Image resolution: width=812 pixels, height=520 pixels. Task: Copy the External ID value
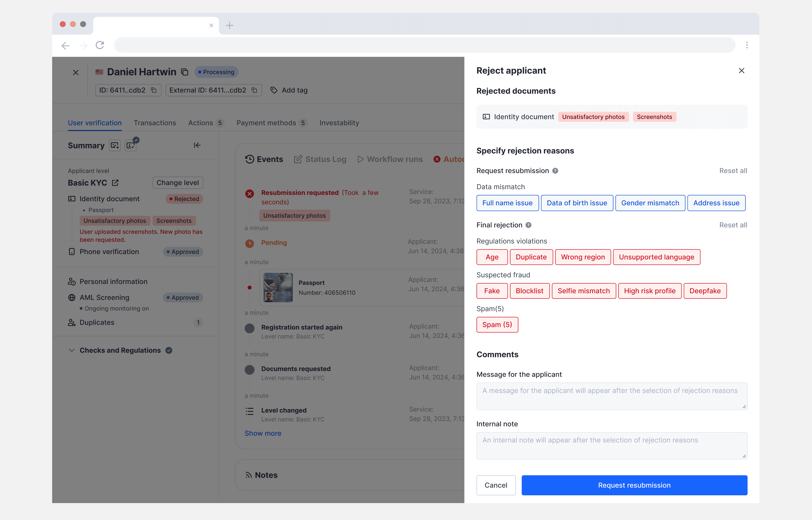point(254,90)
